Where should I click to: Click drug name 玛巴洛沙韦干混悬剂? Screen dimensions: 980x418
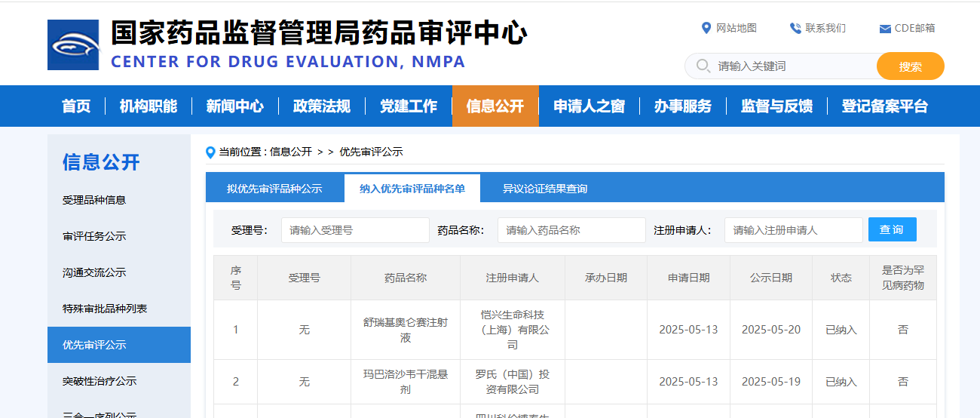tap(406, 382)
